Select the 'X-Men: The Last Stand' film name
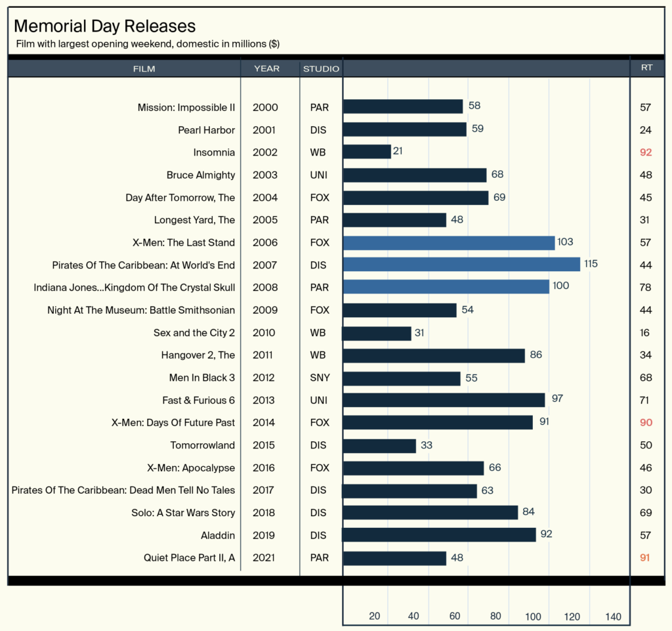This screenshot has width=672, height=631. (x=184, y=243)
